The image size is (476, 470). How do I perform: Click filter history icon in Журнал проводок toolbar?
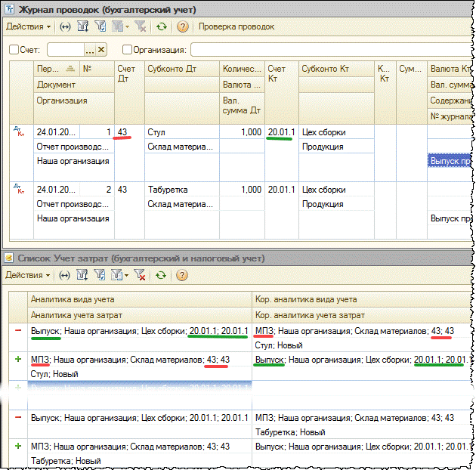pos(118,26)
